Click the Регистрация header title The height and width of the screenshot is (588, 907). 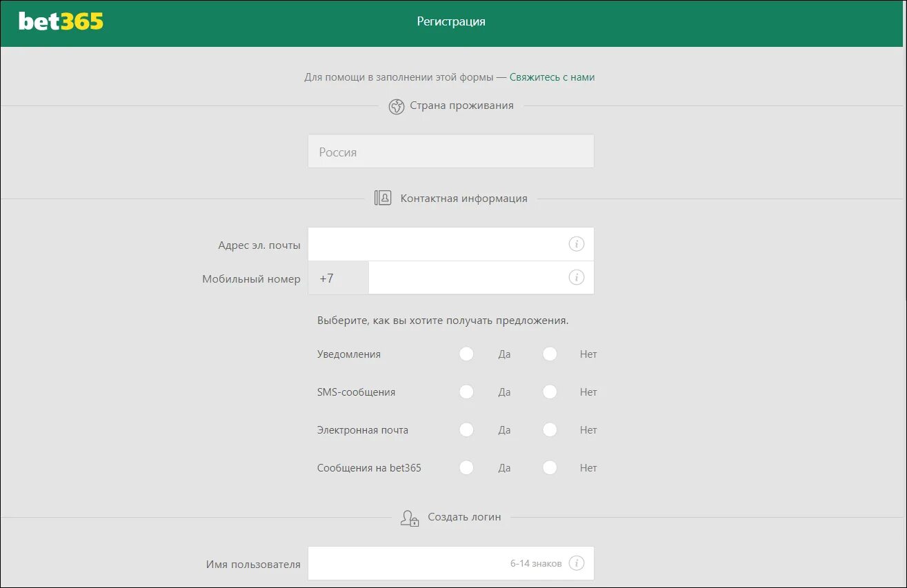pyautogui.click(x=451, y=21)
